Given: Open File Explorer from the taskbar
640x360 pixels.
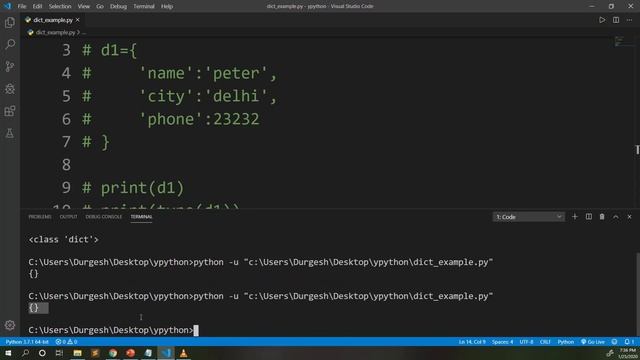Looking at the screenshot, I should (78, 353).
